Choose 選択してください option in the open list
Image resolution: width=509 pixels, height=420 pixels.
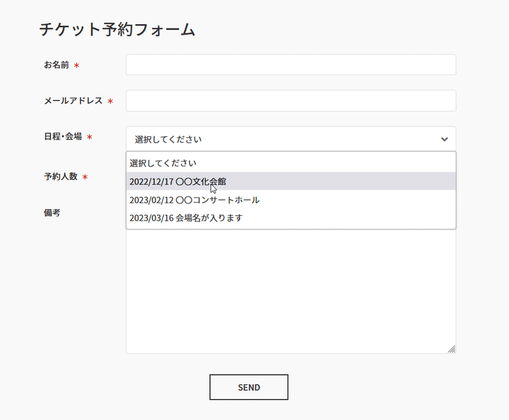pos(291,163)
